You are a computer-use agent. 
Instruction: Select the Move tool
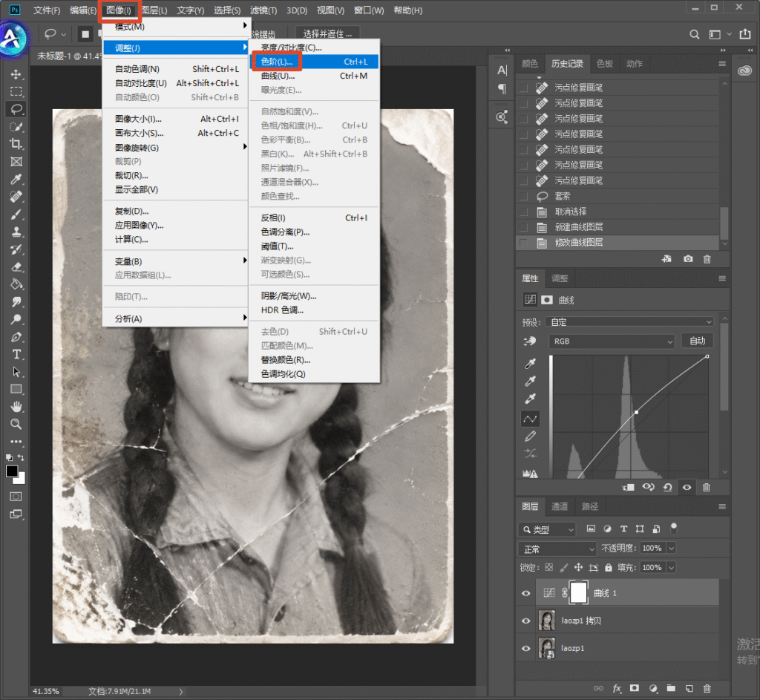16,74
